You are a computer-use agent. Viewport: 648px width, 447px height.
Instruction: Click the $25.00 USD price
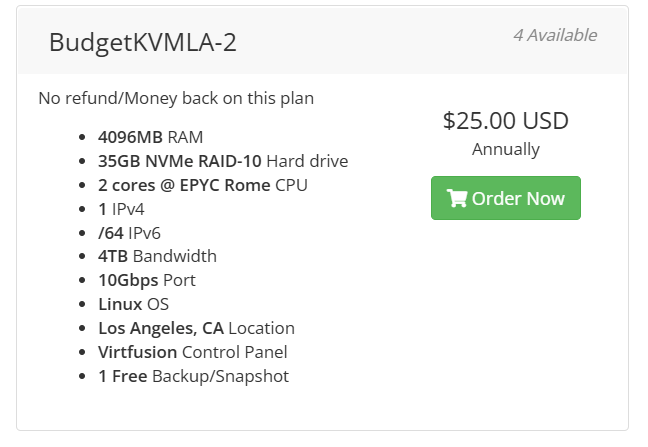pos(505,121)
